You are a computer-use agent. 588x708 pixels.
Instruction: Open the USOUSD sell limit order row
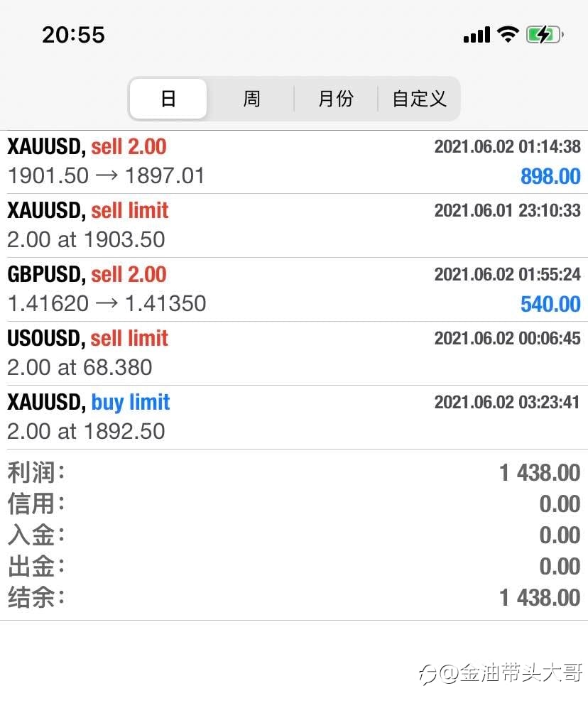pyautogui.click(x=294, y=354)
